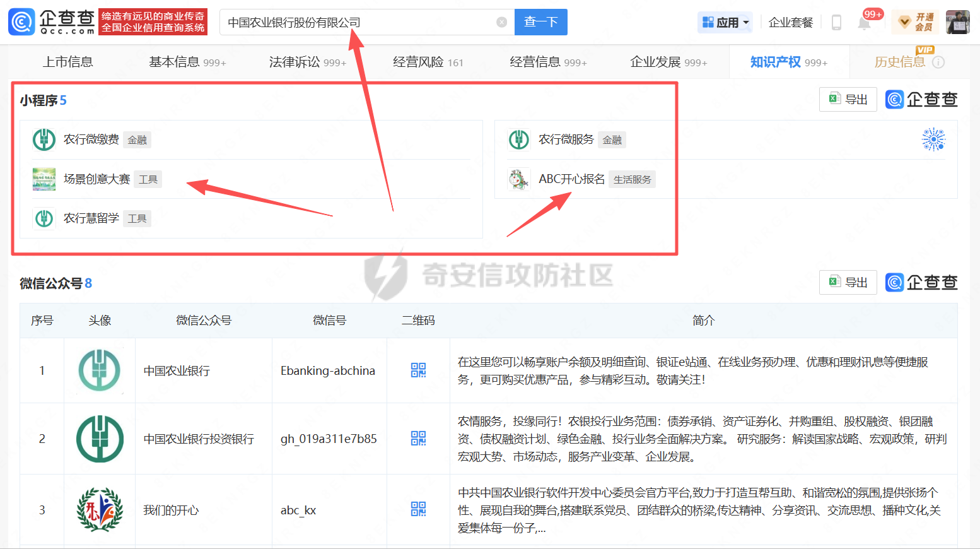Show QR code for 我们的开心 account
980x549 pixels.
click(418, 509)
